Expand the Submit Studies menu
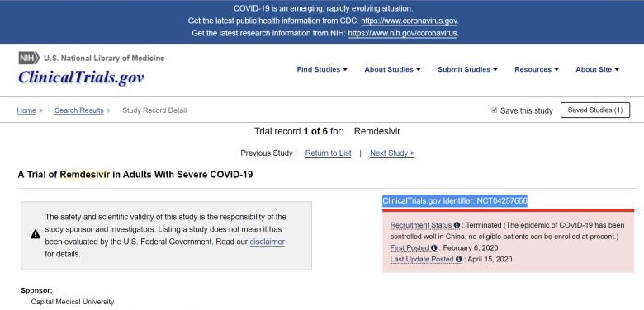The height and width of the screenshot is (310, 644). point(467,69)
